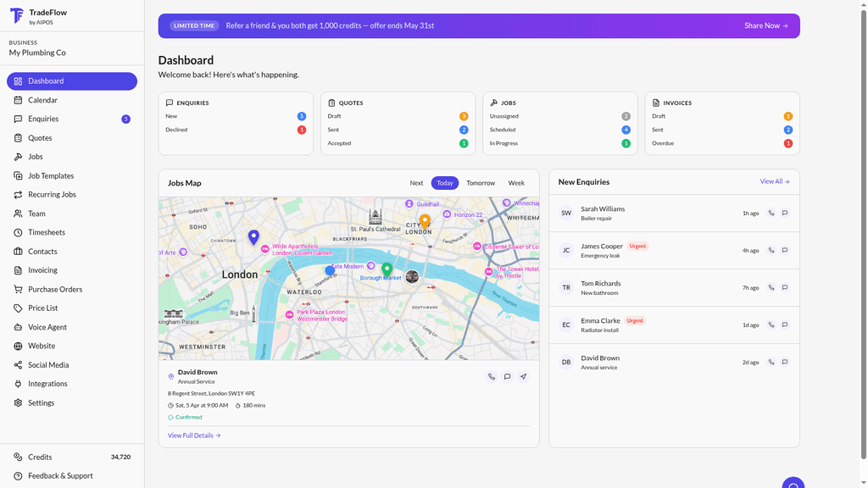Viewport: 868px width, 488px height.
Task: Click message icon in Jobs Map job card
Action: click(x=507, y=377)
